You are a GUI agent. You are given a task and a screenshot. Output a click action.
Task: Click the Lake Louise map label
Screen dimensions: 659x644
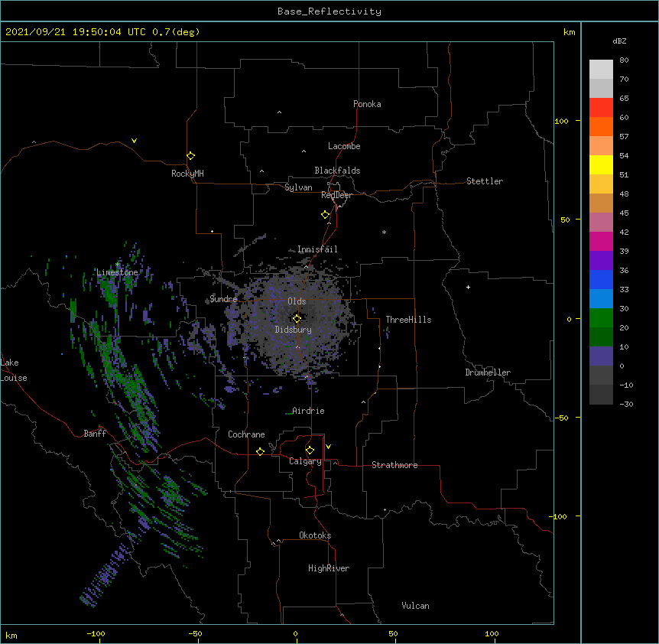(14, 370)
